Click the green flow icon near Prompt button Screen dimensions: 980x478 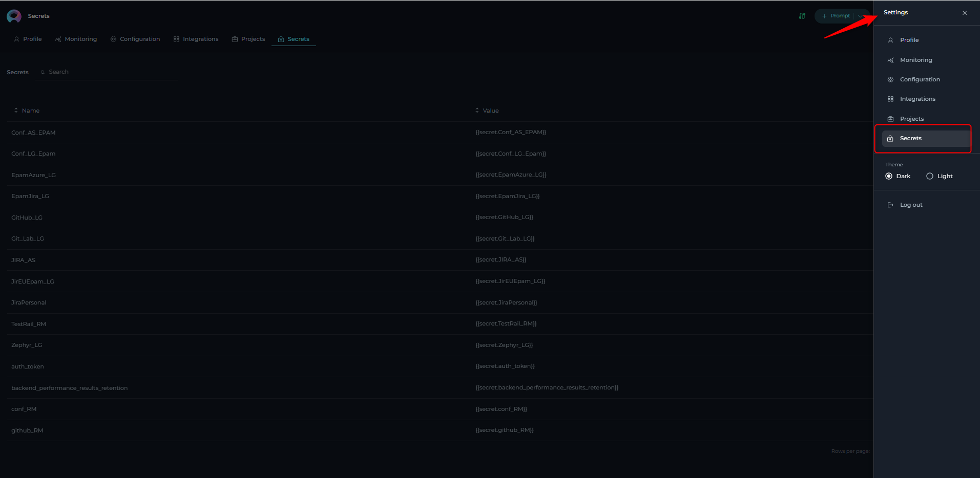point(802,16)
